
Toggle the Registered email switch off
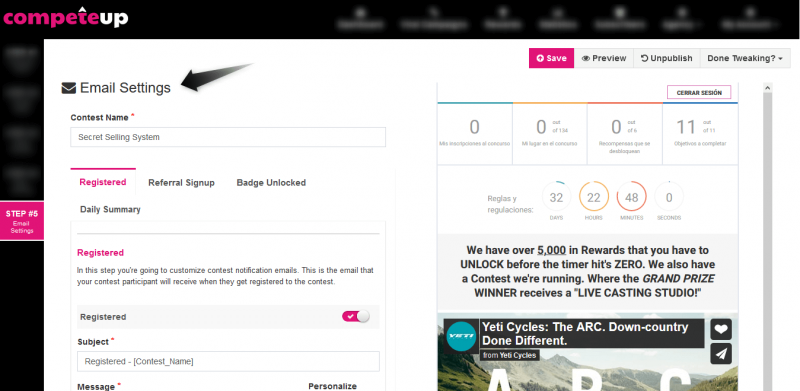(x=356, y=316)
